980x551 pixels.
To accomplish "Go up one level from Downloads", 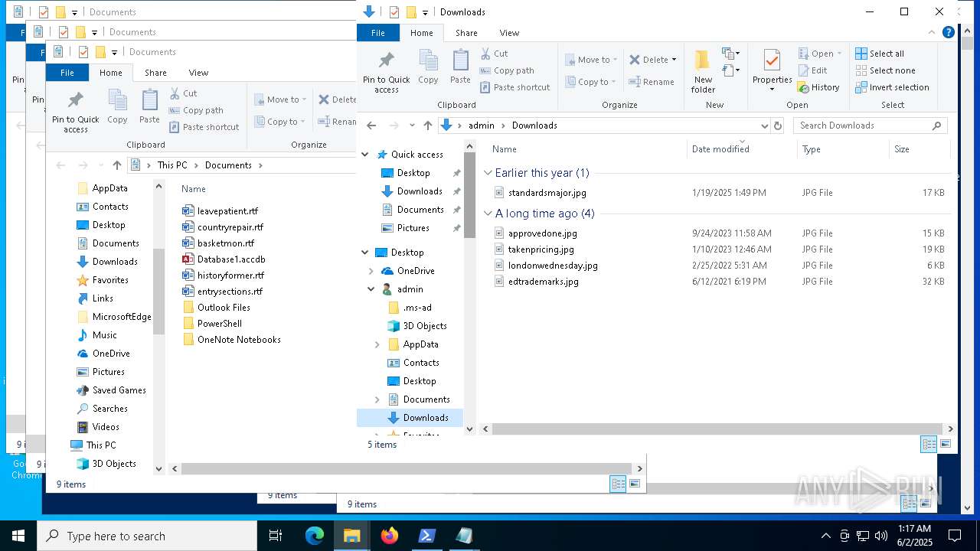I will pos(428,126).
